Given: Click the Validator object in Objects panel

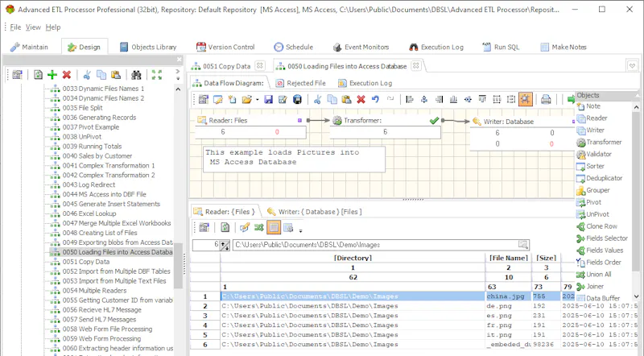Looking at the screenshot, I should (x=594, y=154).
